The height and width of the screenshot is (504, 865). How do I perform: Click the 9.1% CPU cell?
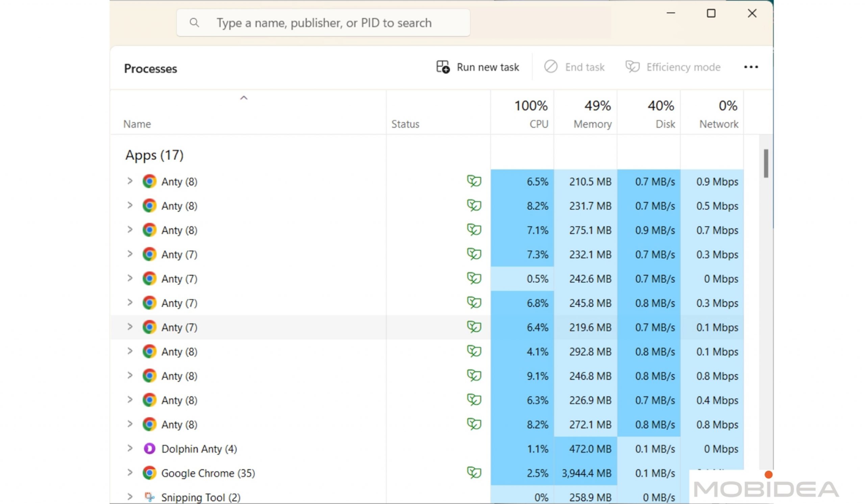(522, 376)
